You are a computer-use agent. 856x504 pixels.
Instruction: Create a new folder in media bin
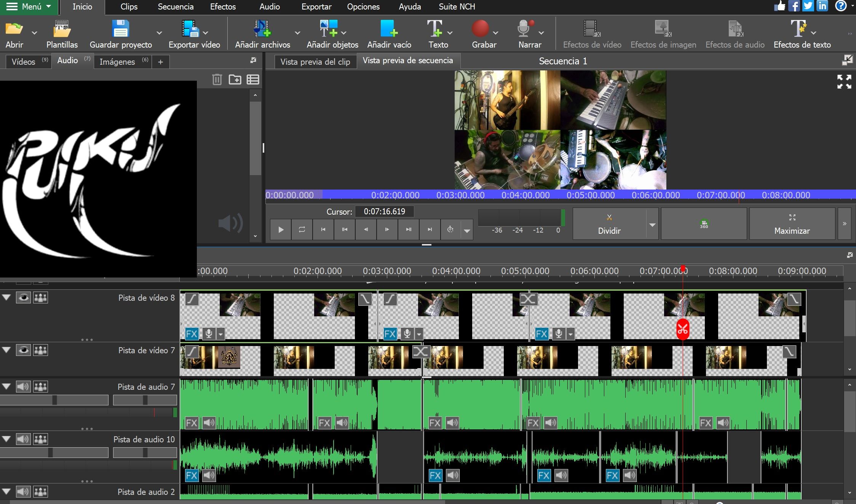coord(235,79)
